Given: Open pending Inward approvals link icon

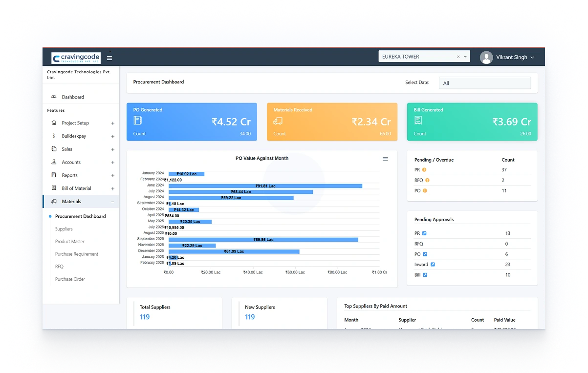Looking at the screenshot, I should tap(433, 265).
